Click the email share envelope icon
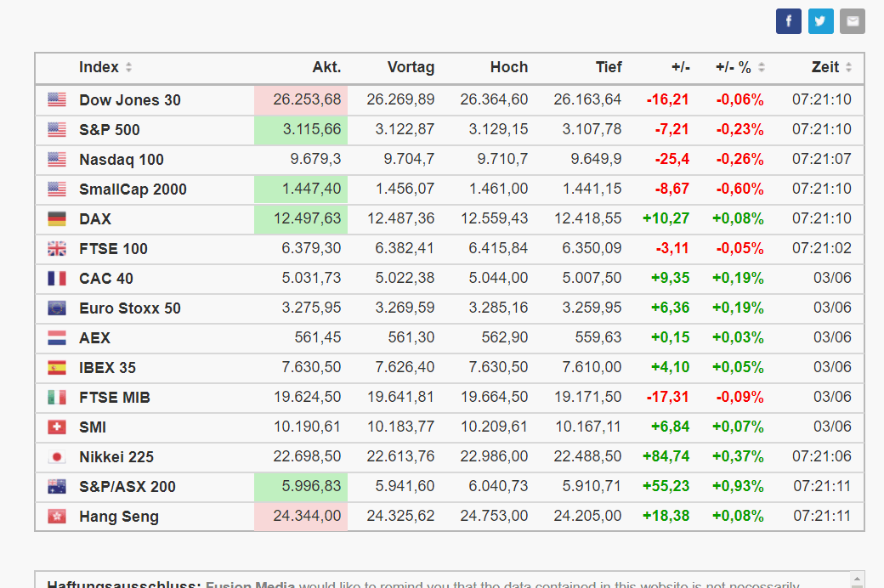 [x=852, y=21]
